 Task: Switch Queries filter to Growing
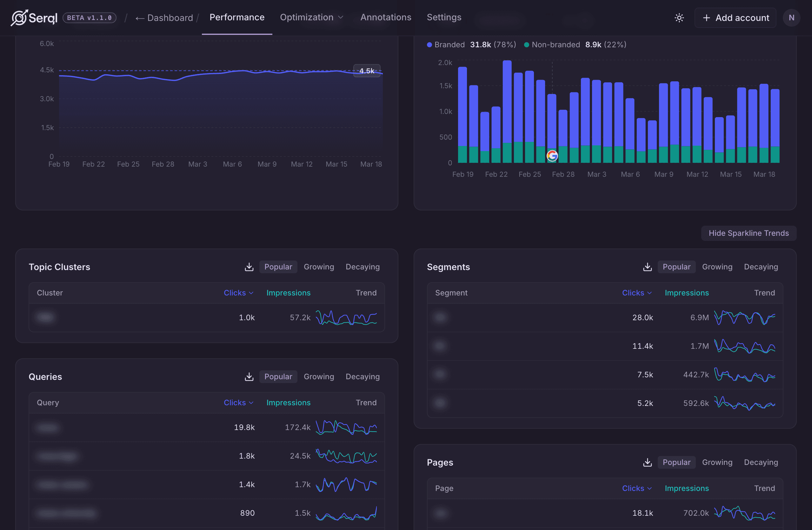319,376
